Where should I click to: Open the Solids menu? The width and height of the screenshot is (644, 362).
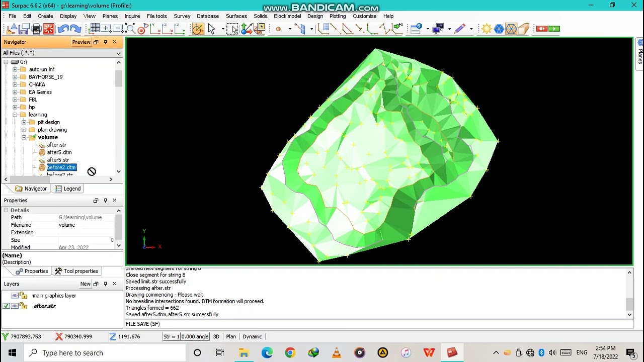click(260, 16)
